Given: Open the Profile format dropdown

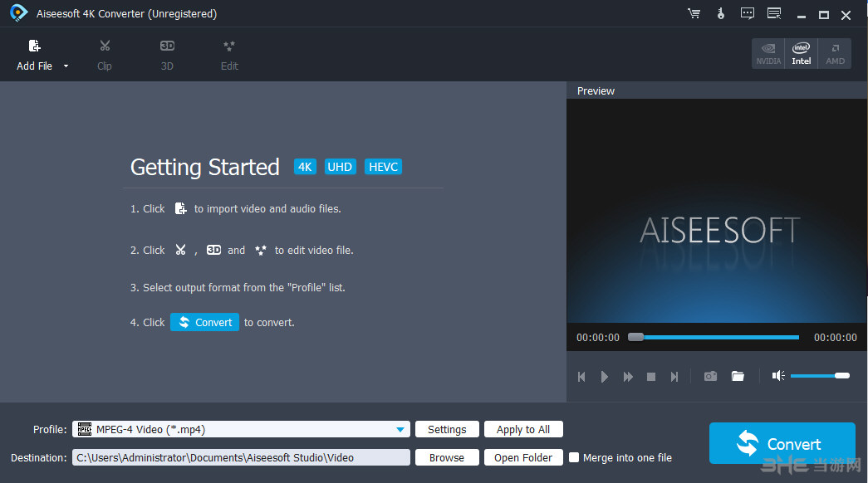Looking at the screenshot, I should click(x=401, y=429).
